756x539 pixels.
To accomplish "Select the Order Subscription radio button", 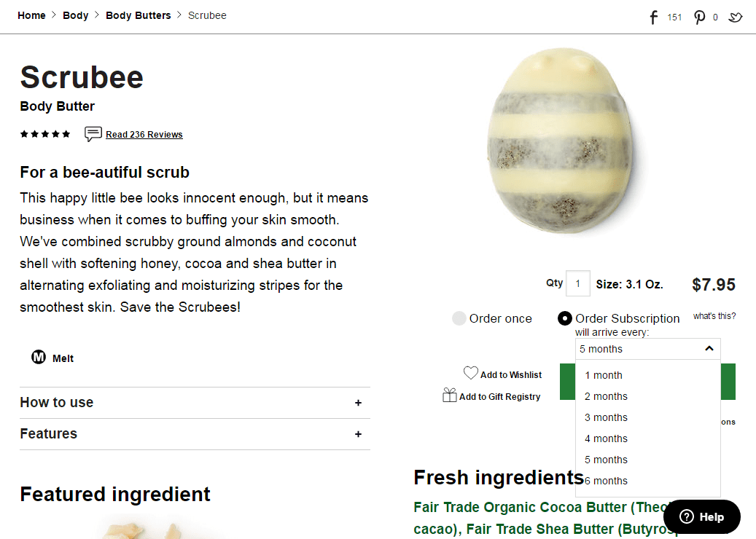I will tap(565, 318).
